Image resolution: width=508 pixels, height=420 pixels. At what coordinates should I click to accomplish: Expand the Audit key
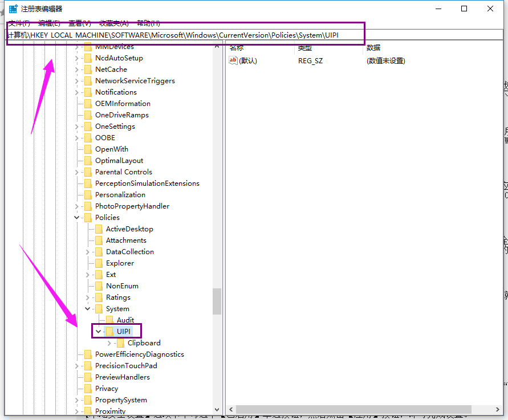97,319
